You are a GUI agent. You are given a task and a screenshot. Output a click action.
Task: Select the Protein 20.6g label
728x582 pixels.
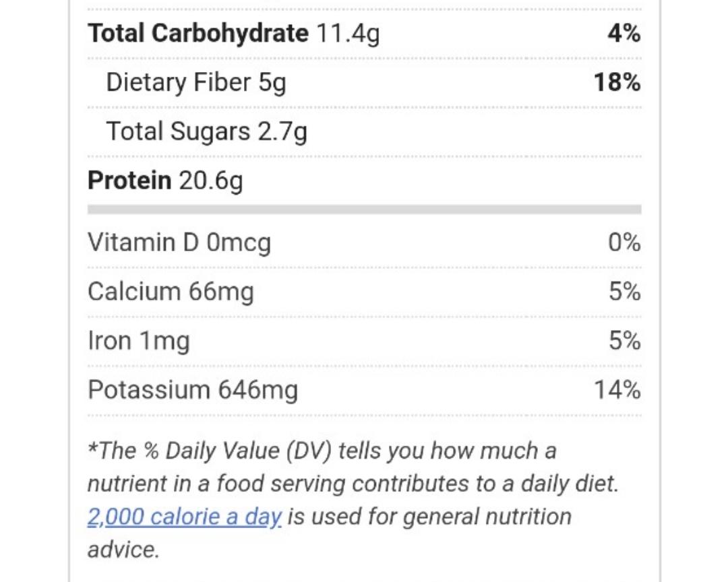point(165,181)
